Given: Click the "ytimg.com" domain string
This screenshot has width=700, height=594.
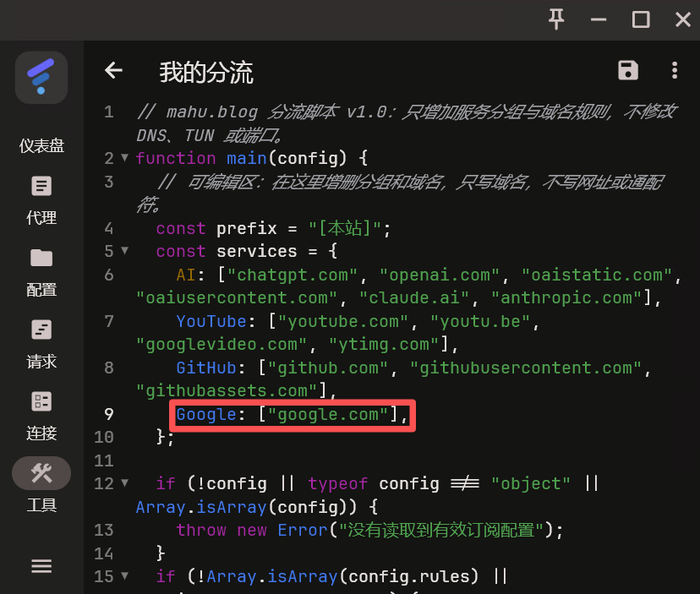Looking at the screenshot, I should (x=385, y=344).
